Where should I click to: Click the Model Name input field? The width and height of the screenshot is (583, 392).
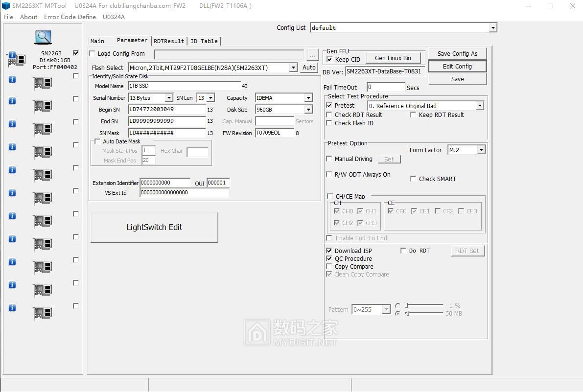184,86
